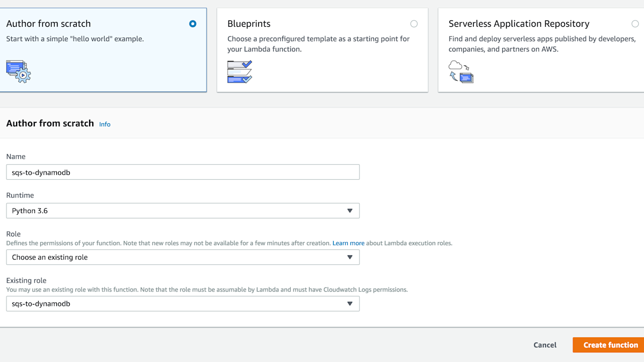Choose the Serverless Application Repository radio option
Screen dimensions: 644x362
[x=635, y=24]
